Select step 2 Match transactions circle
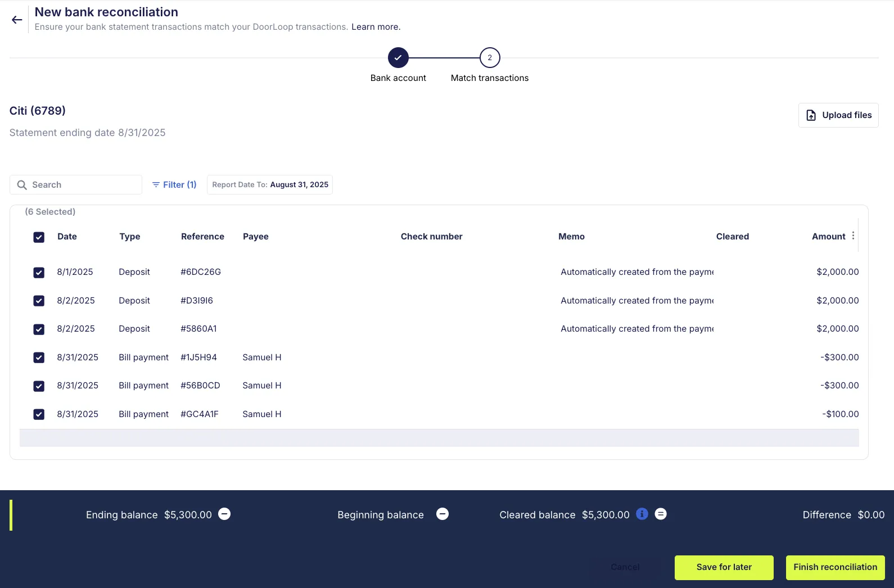The width and height of the screenshot is (894, 588). tap(490, 57)
